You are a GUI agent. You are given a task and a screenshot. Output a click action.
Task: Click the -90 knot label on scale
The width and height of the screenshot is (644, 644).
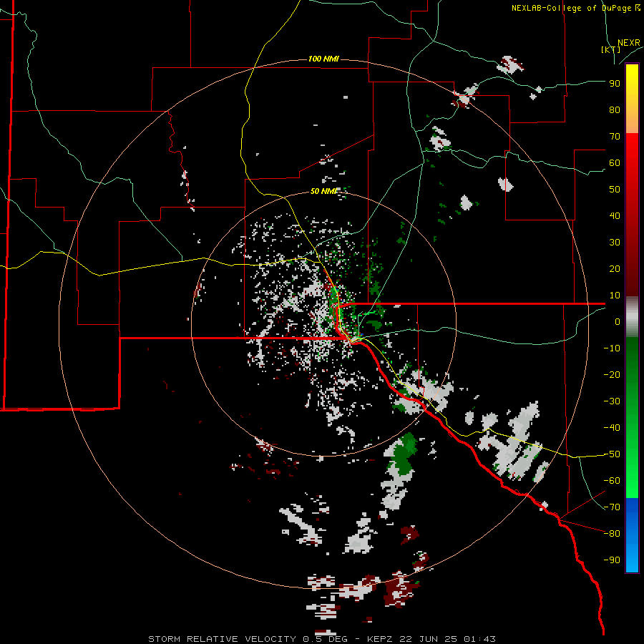[x=612, y=560]
